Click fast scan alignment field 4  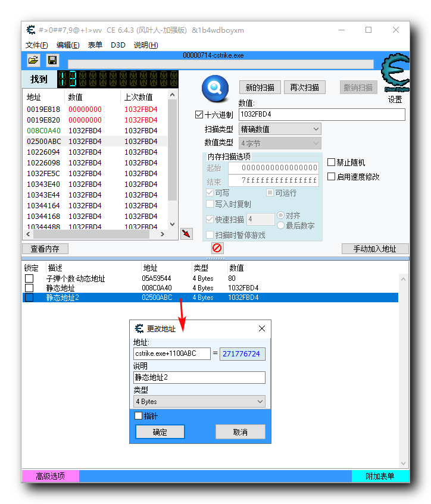(x=261, y=220)
